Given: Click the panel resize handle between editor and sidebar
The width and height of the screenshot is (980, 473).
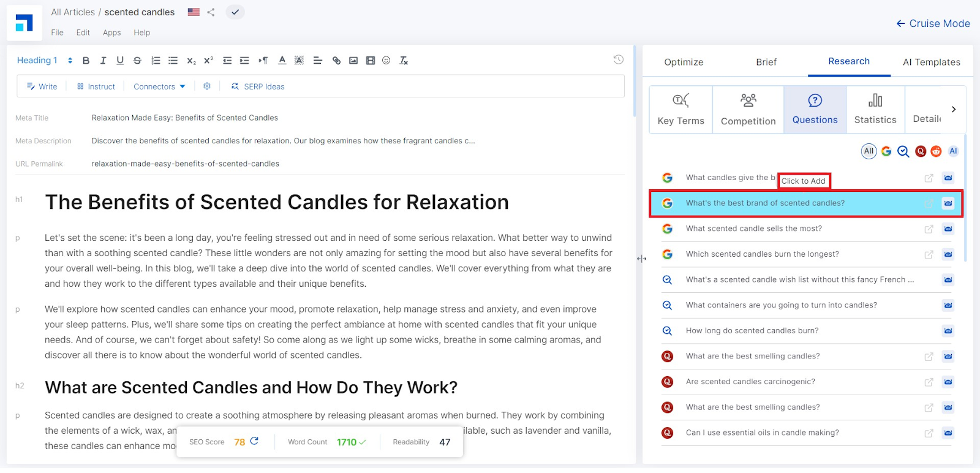Looking at the screenshot, I should pyautogui.click(x=641, y=259).
